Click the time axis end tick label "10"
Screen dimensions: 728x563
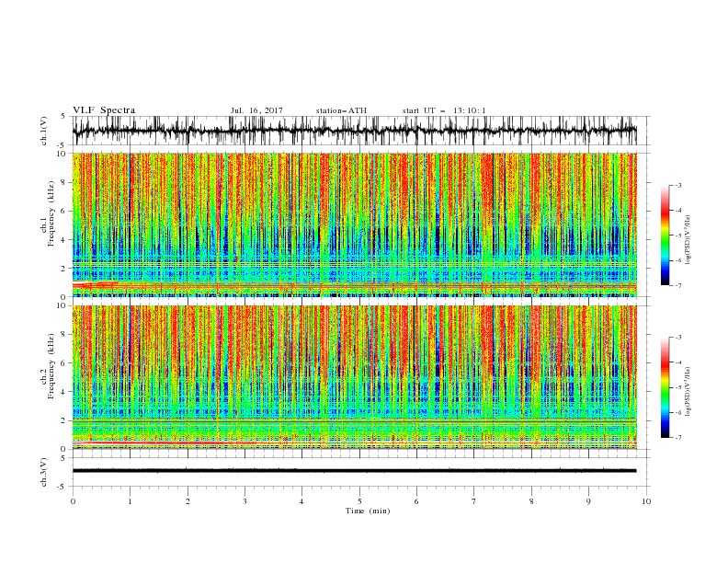646,501
